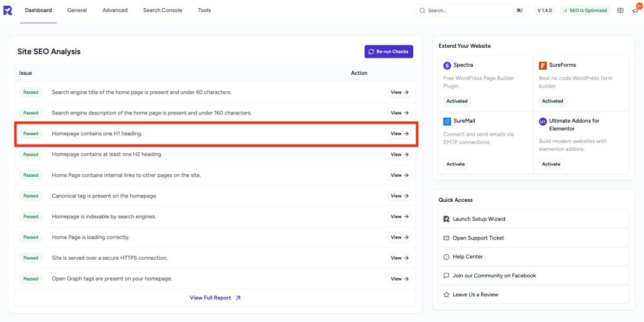View the H1 heading check details

coord(399,134)
